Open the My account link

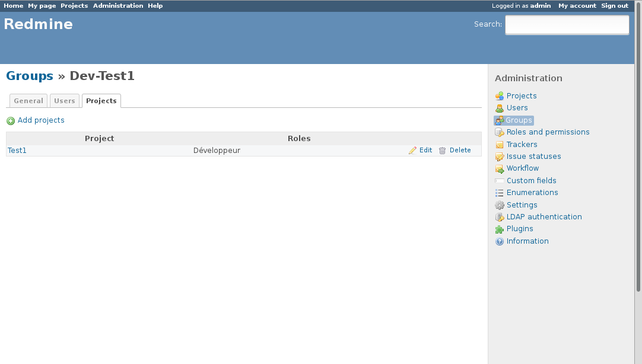click(x=577, y=6)
